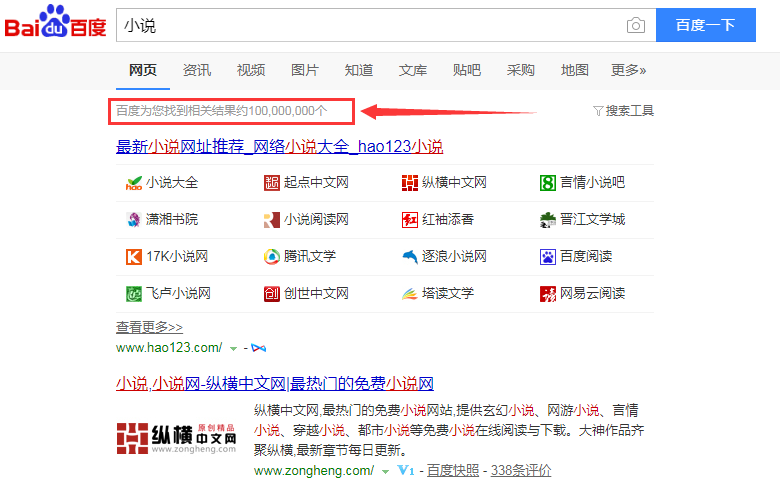Open the 网易云阅读 text link
The height and width of the screenshot is (485, 780).
592,293
